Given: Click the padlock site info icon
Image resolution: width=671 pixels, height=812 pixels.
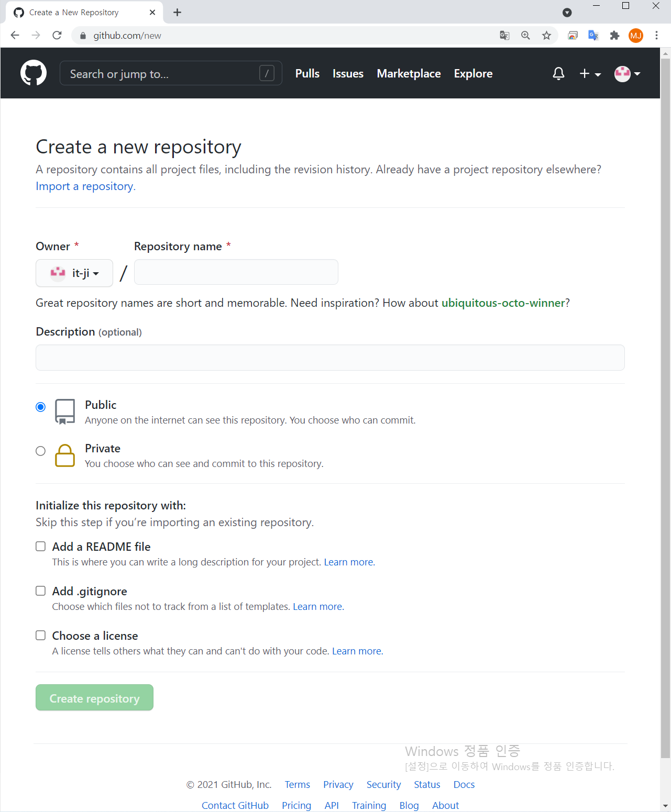Looking at the screenshot, I should tap(82, 36).
